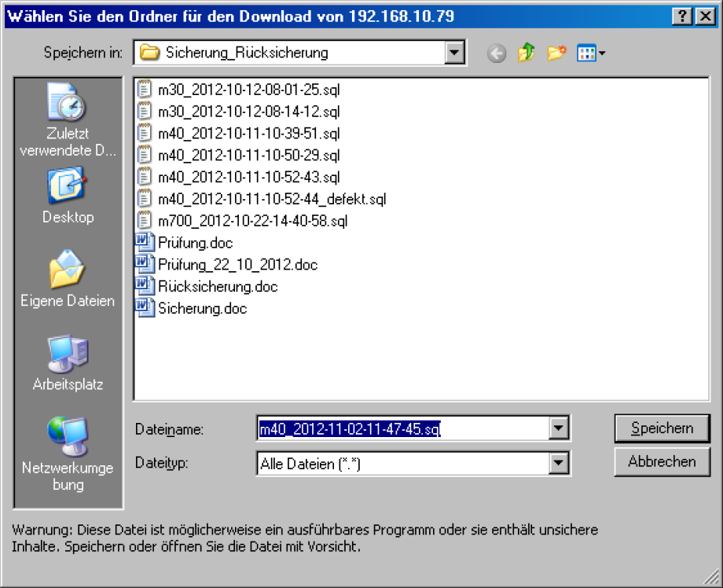The height and width of the screenshot is (588, 723).
Task: Create a new folder with the toolbar icon
Action: [x=555, y=53]
